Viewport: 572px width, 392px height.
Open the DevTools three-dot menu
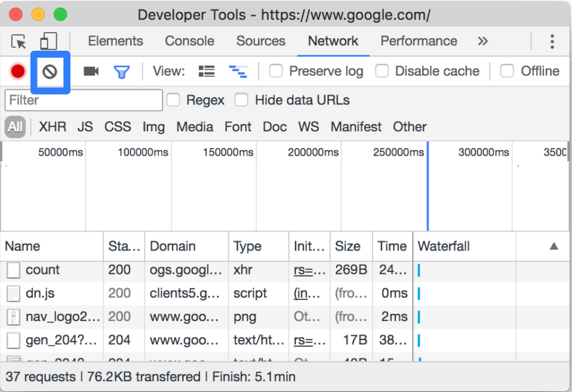pos(552,42)
